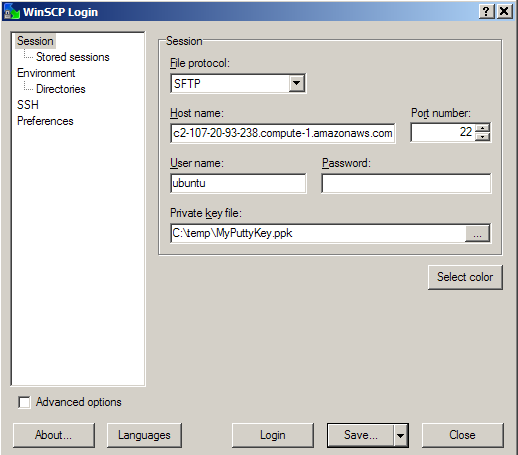Open the context help question mark button
Screen dimensions: 518x455
click(x=486, y=12)
